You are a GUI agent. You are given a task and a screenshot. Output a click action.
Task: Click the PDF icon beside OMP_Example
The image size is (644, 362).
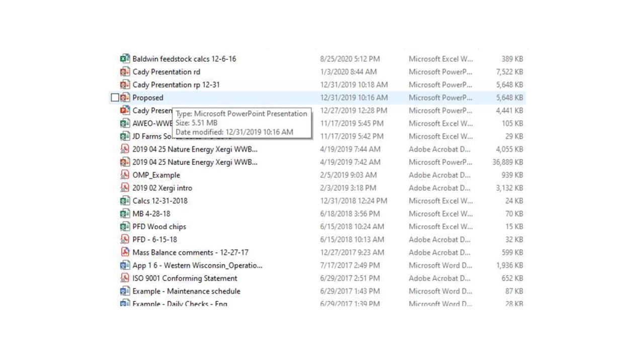[125, 175]
